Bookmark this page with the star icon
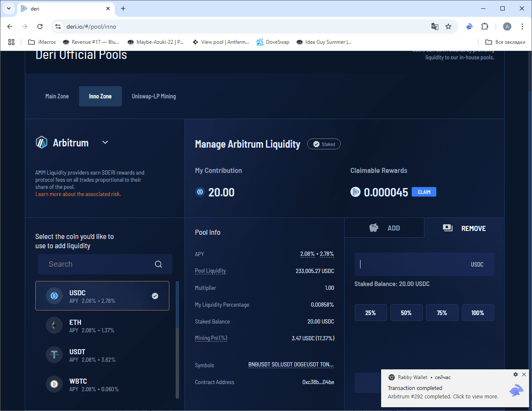Image resolution: width=532 pixels, height=411 pixels. click(448, 27)
